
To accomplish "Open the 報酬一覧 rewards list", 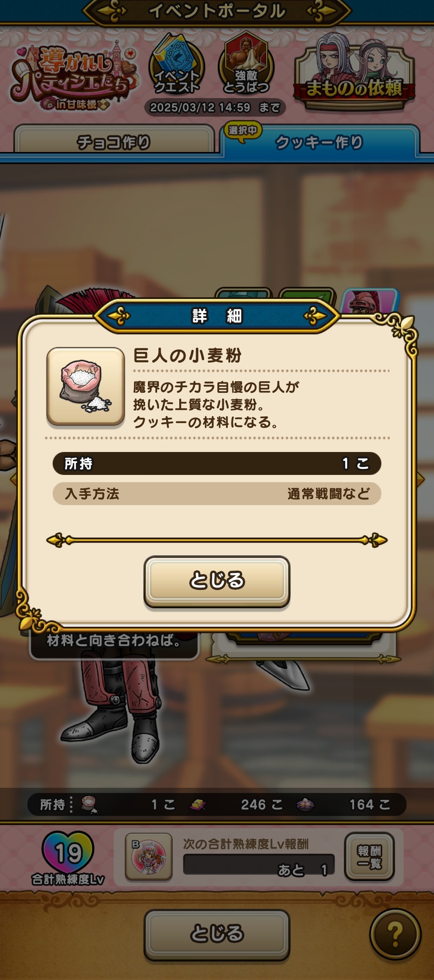I will point(369,857).
